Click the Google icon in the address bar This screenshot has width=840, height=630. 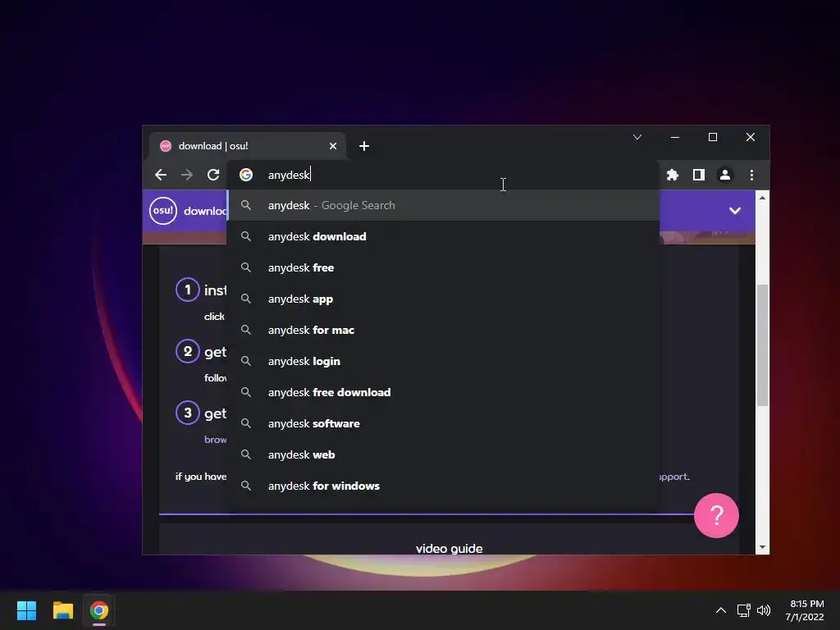tap(246, 175)
